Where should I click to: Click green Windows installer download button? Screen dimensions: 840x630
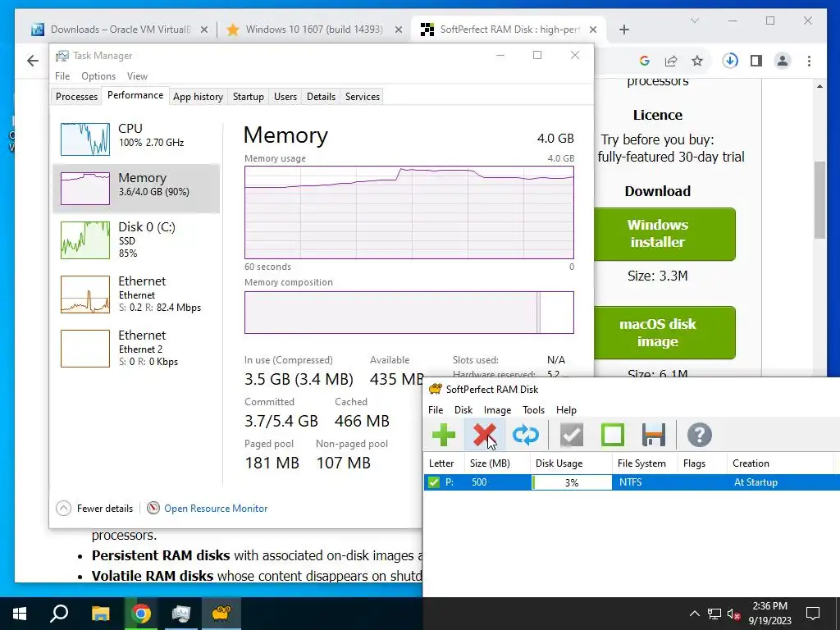(664, 234)
